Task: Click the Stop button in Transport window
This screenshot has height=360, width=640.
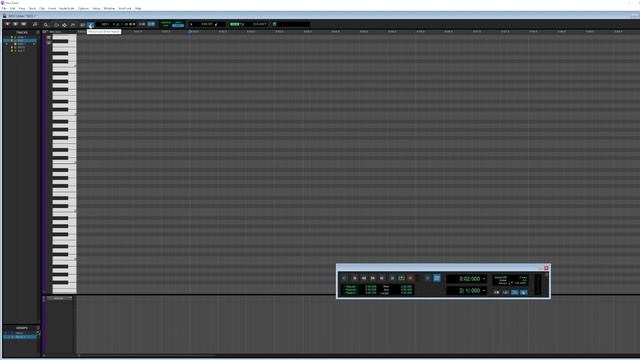Action: pos(392,278)
